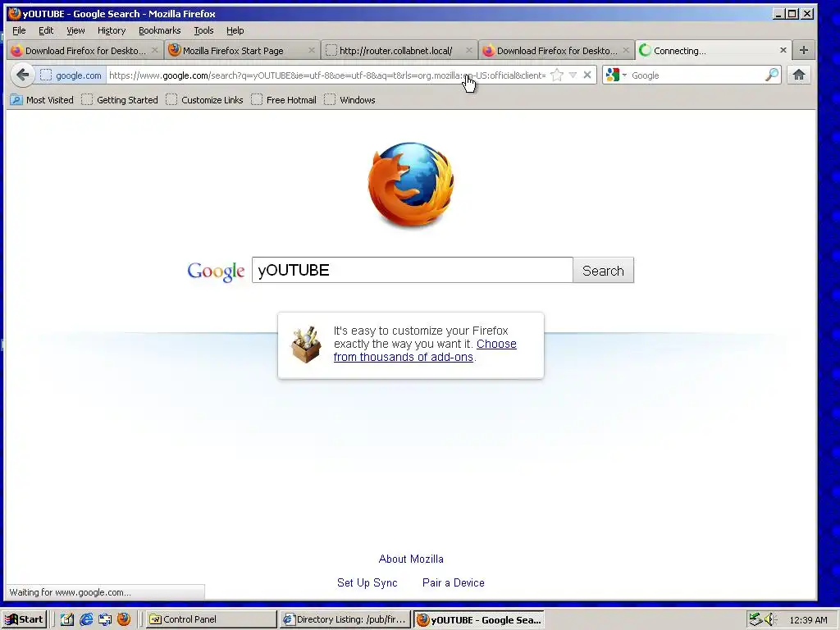Select yOUTUBE Google Search taskbar button
This screenshot has height=630, width=840.
[479, 620]
